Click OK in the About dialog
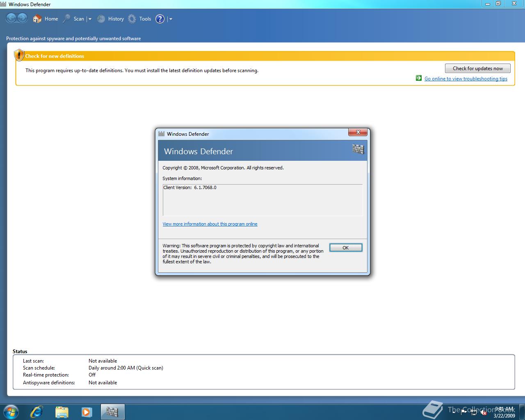525x420 pixels. pyautogui.click(x=346, y=248)
